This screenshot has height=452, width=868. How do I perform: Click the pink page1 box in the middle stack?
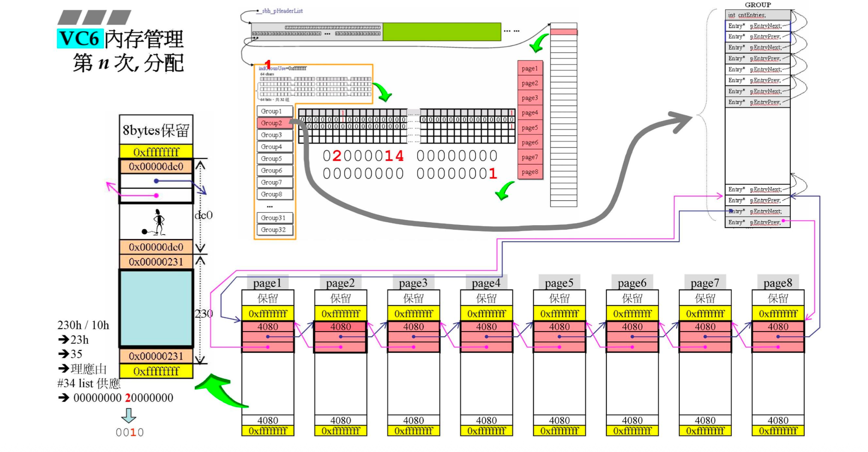tap(530, 68)
